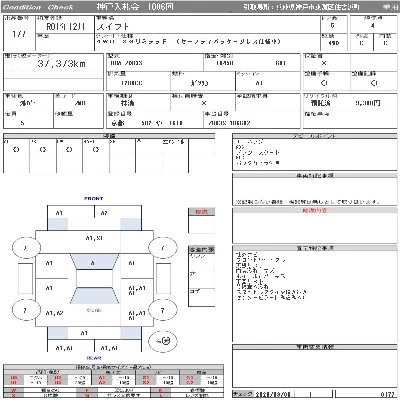Select the recycle fee "9,000円"
This screenshot has height=400, width=400.
pos(368,103)
